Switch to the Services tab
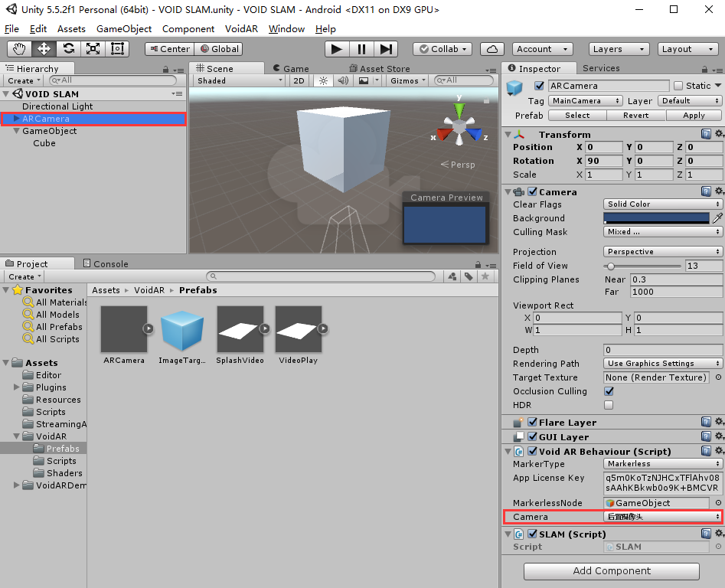 (x=601, y=68)
